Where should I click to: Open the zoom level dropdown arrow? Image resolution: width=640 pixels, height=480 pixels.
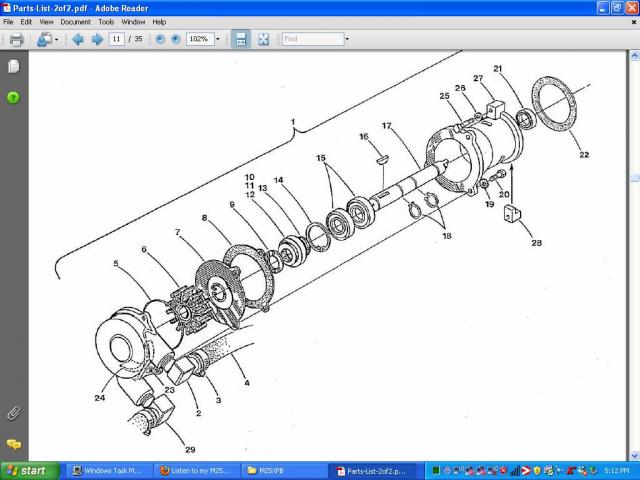coord(218,39)
